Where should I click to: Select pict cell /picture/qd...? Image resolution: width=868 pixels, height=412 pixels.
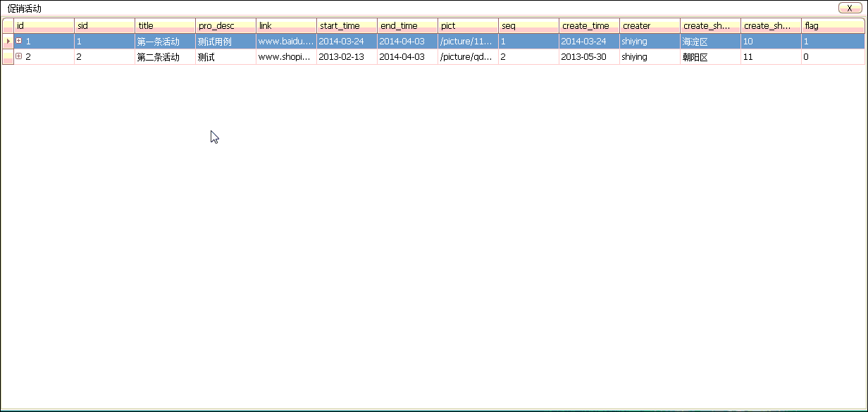coord(468,57)
